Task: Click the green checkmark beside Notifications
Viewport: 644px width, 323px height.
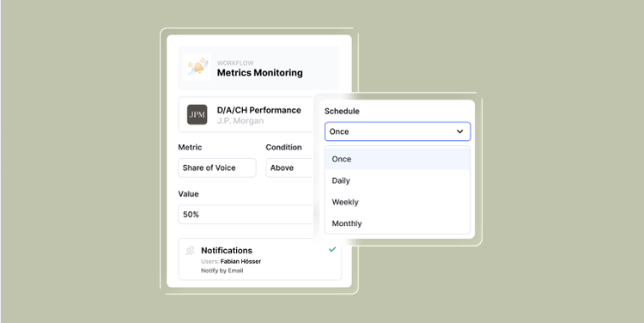Action: [x=332, y=249]
